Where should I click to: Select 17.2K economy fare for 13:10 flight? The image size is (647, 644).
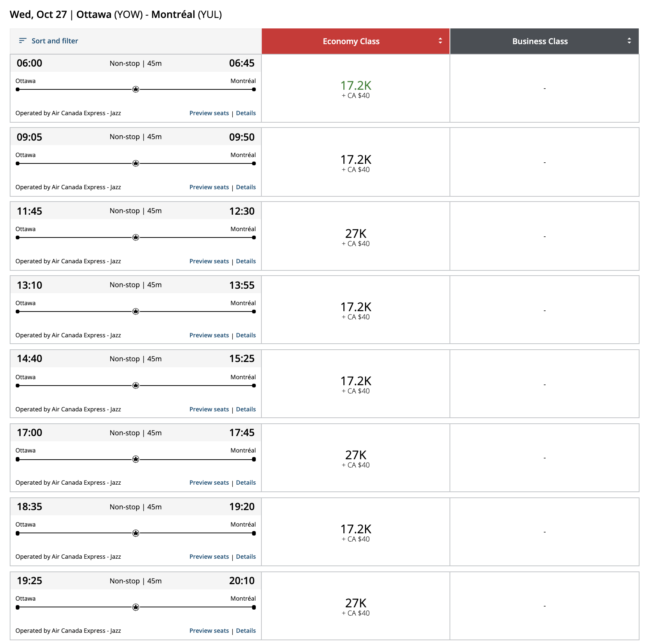(356, 310)
